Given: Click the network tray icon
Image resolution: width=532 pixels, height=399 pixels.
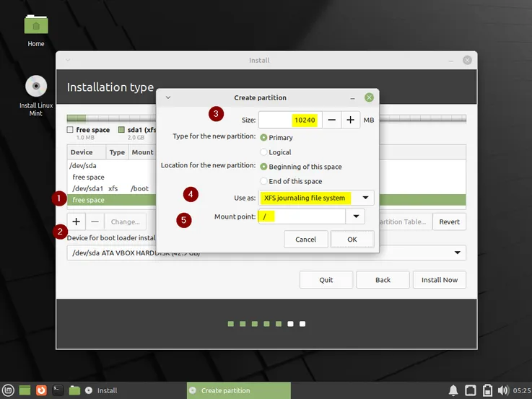Looking at the screenshot, I should 470,390.
